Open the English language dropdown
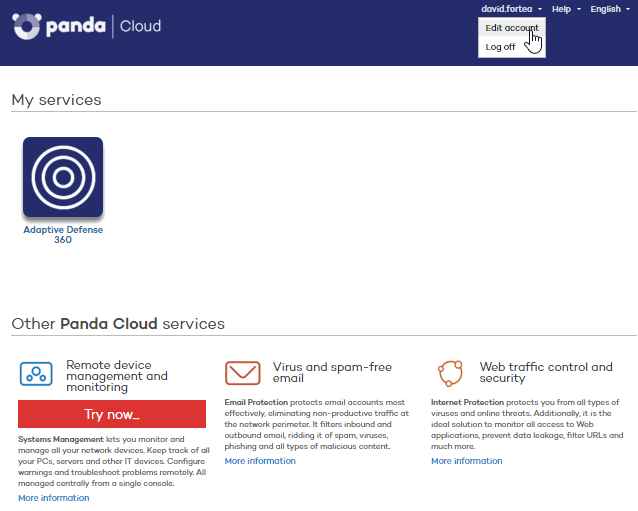The height and width of the screenshot is (511, 638). tap(609, 9)
